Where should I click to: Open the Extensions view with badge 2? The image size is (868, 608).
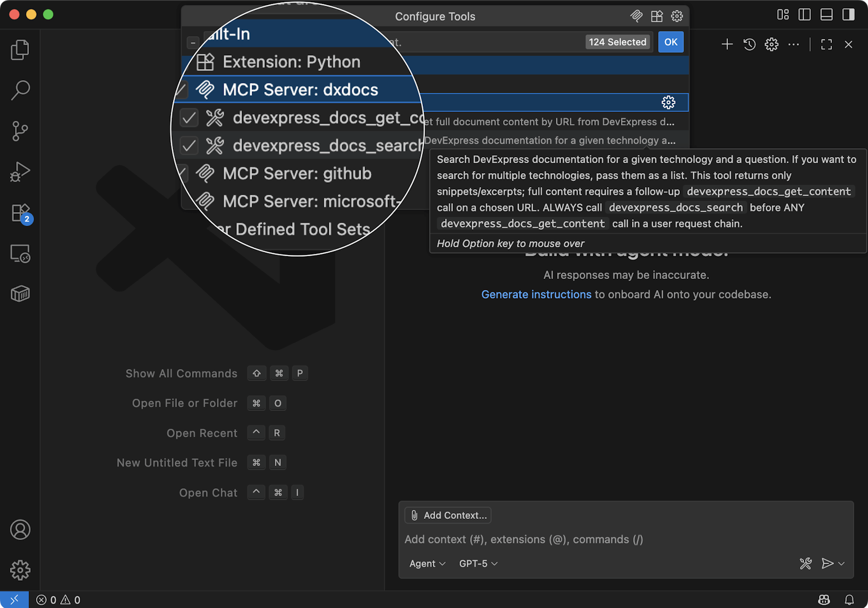(21, 213)
